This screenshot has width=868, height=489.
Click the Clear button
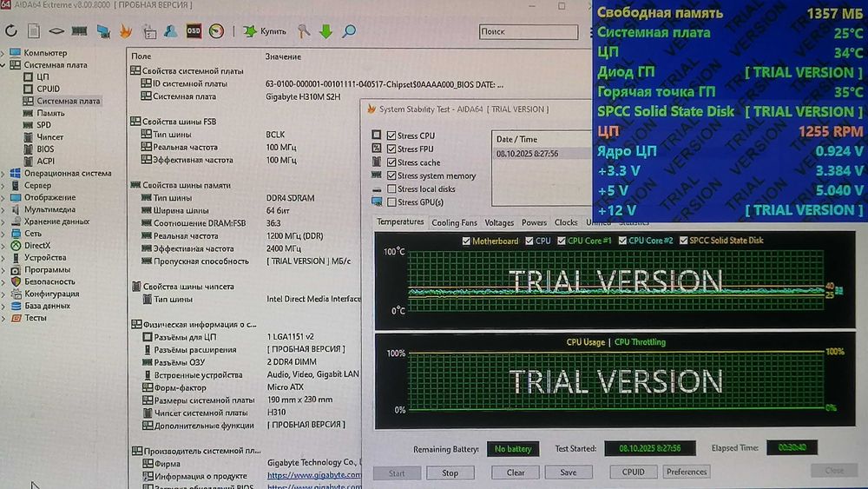tap(516, 472)
